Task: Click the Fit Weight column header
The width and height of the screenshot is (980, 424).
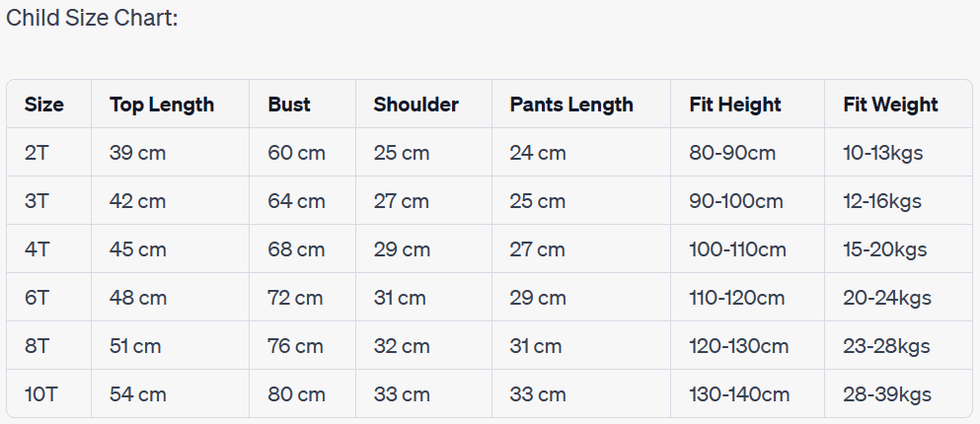Action: point(890,105)
